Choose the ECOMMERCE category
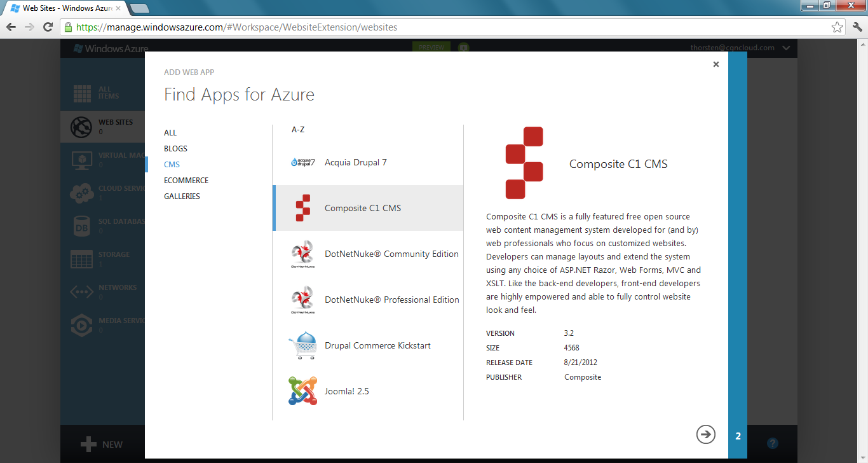Image resolution: width=868 pixels, height=463 pixels. [186, 181]
